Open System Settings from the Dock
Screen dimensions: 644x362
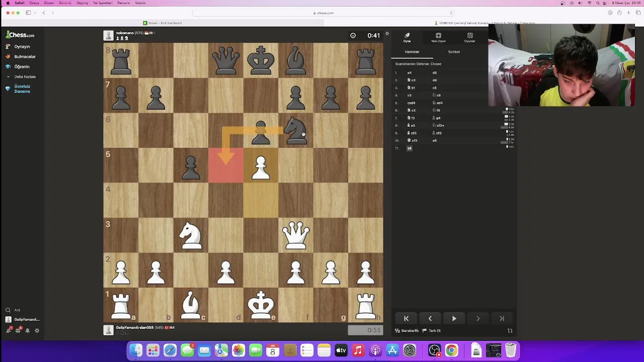[410, 350]
